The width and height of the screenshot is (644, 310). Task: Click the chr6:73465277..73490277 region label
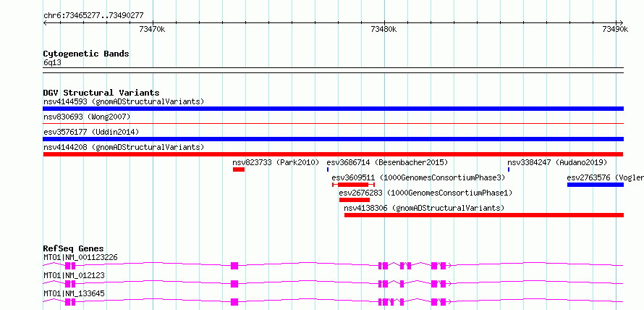click(x=93, y=16)
